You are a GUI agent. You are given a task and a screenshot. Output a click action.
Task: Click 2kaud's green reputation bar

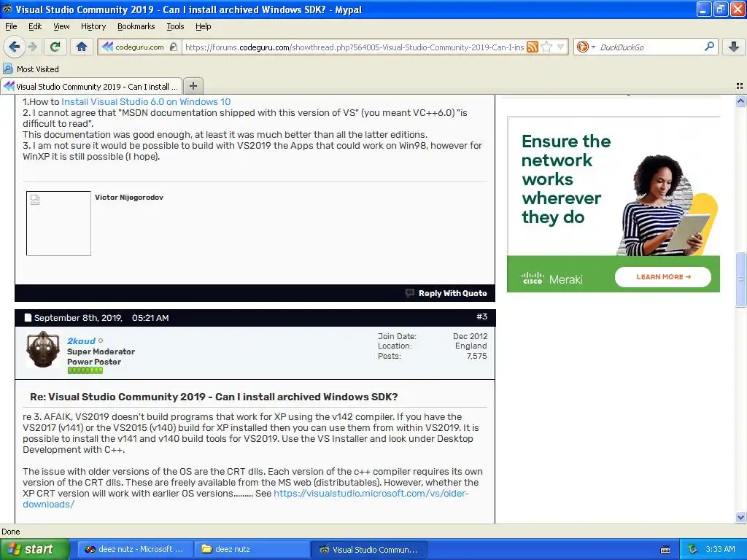85,370
